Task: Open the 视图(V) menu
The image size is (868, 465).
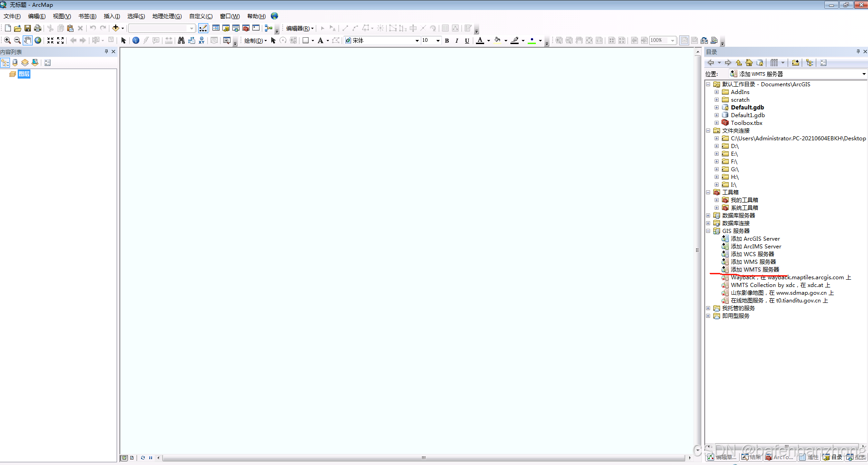Action: click(62, 16)
